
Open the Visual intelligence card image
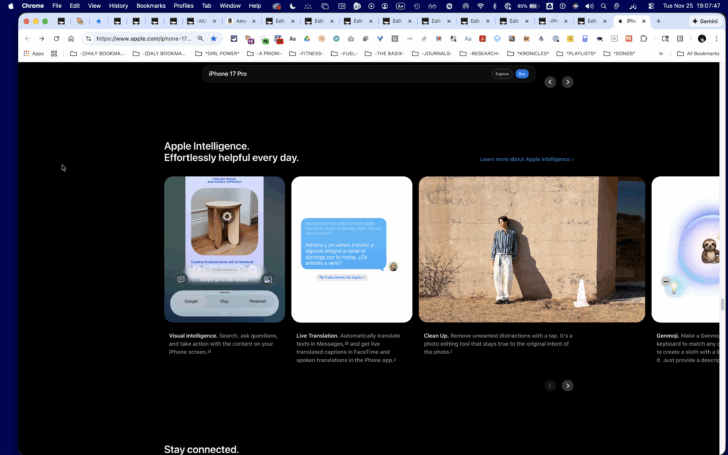click(224, 249)
